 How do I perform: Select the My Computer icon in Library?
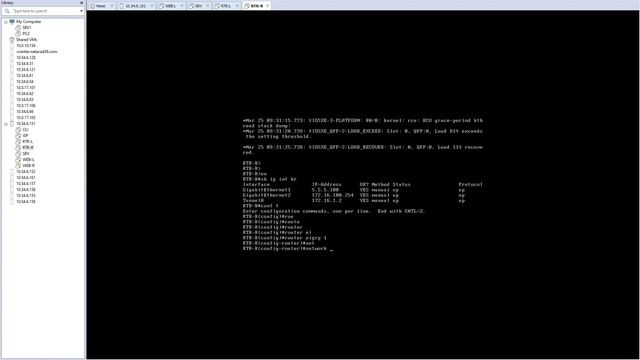click(x=12, y=22)
